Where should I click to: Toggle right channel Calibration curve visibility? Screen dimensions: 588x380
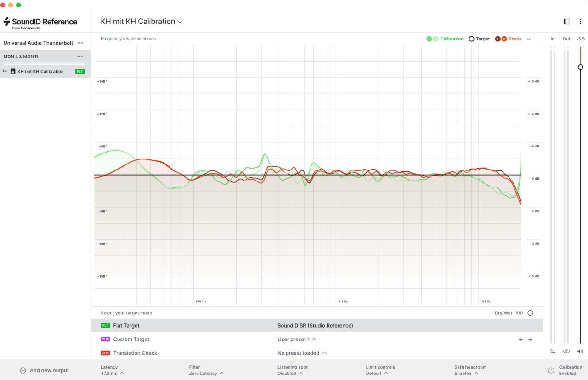point(435,39)
